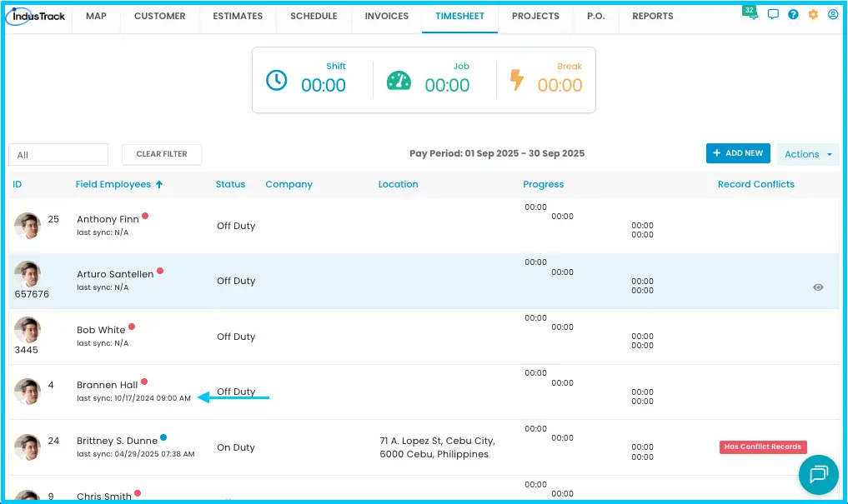Open the REPORTS tab

(653, 16)
